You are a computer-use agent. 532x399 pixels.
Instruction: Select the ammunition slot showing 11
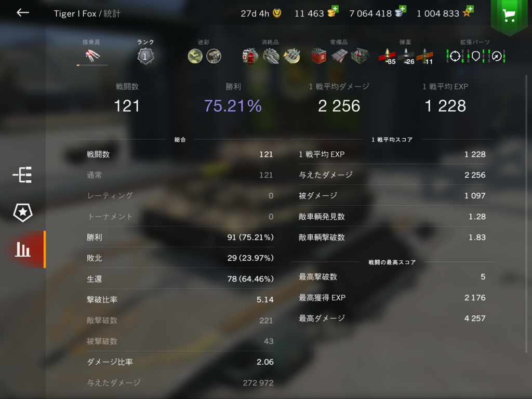[x=425, y=56]
